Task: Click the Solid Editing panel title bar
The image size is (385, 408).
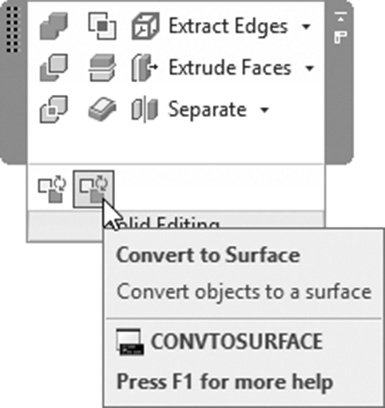Action: (x=175, y=226)
